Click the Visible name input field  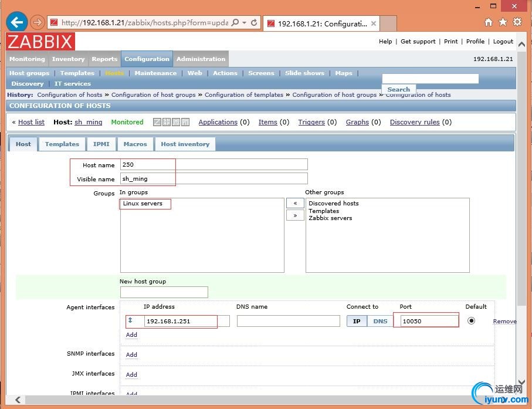click(x=214, y=178)
